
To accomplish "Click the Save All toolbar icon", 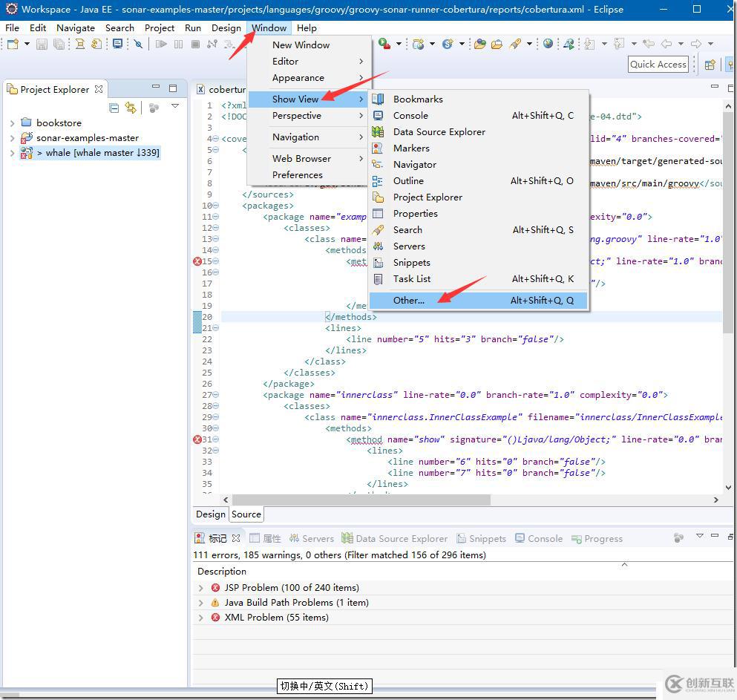I will [x=59, y=45].
